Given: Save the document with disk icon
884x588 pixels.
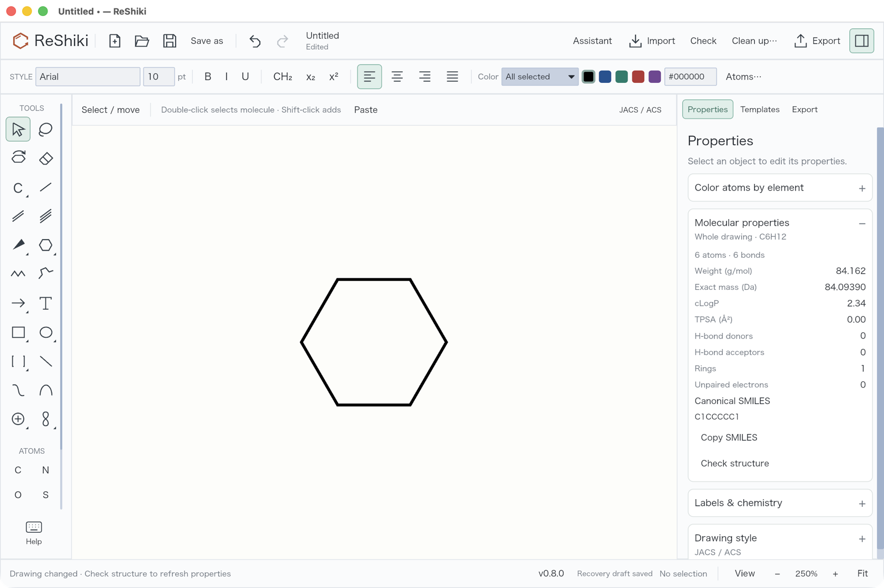Looking at the screenshot, I should 170,41.
